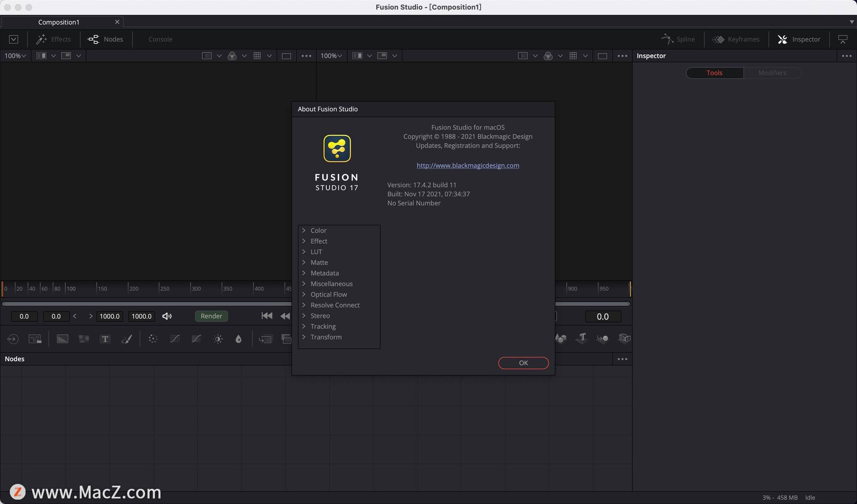Open the blackmagicdesign.com link

pyautogui.click(x=468, y=165)
